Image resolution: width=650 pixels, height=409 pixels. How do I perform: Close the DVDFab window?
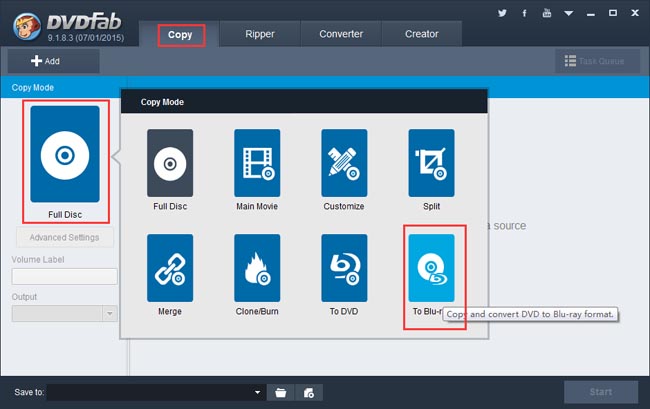pos(635,13)
